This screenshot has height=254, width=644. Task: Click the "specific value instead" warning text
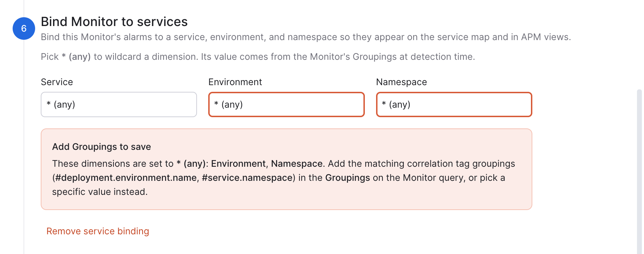click(x=100, y=192)
